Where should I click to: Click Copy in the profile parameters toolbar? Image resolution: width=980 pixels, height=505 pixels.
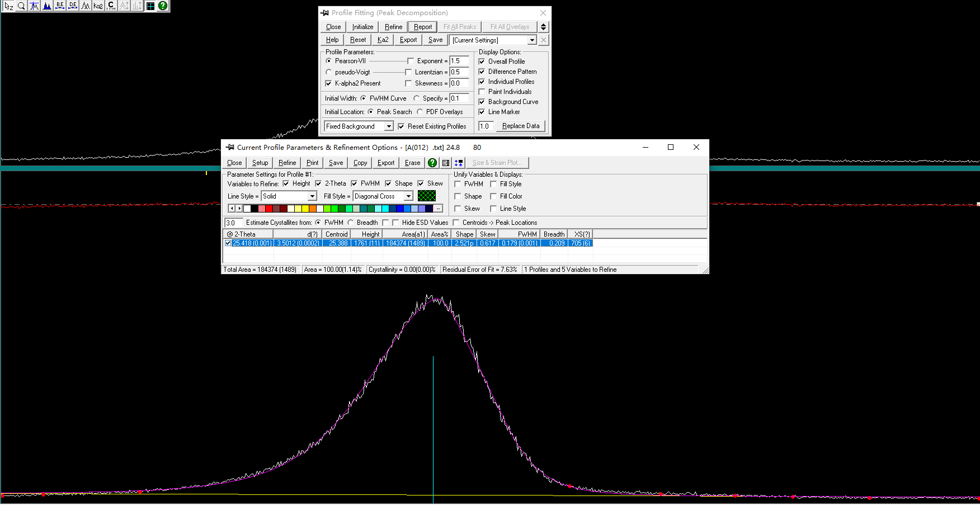(x=360, y=163)
